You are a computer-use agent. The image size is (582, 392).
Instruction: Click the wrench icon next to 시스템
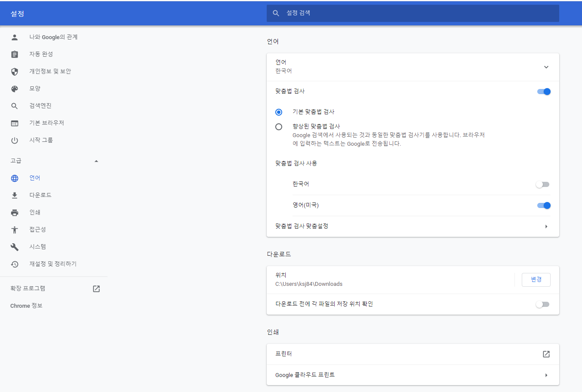pos(15,247)
